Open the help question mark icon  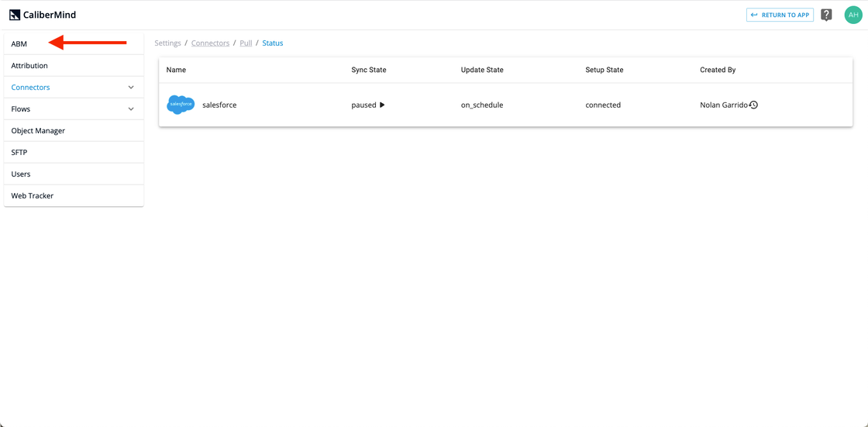coord(826,15)
